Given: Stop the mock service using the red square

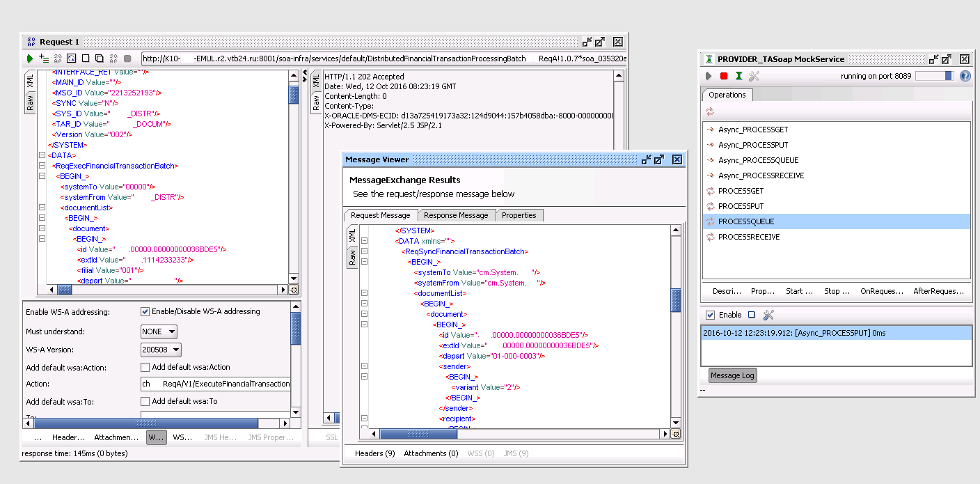Looking at the screenshot, I should coord(723,75).
